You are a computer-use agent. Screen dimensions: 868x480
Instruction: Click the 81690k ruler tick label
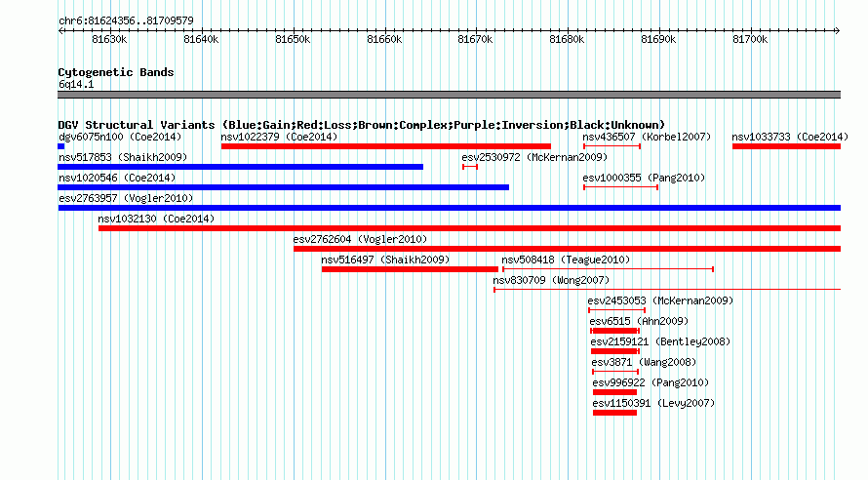click(658, 39)
